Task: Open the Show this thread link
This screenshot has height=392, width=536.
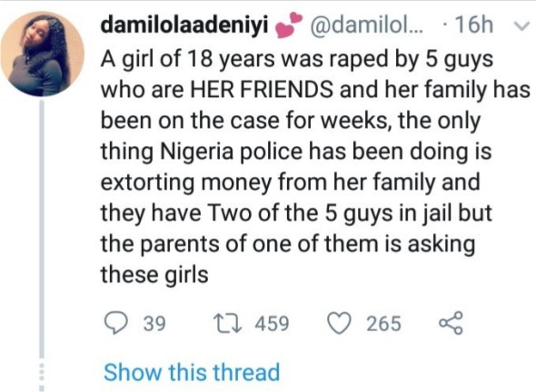Action: [x=192, y=372]
